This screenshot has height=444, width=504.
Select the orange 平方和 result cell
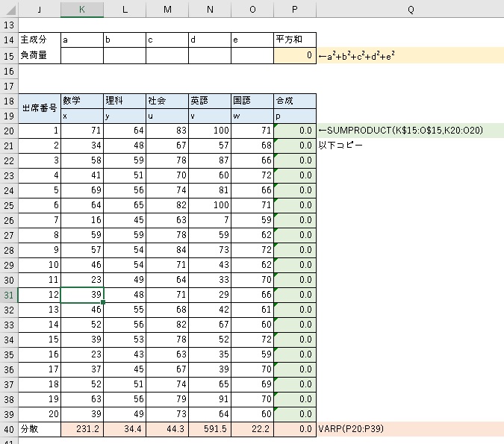[295, 55]
